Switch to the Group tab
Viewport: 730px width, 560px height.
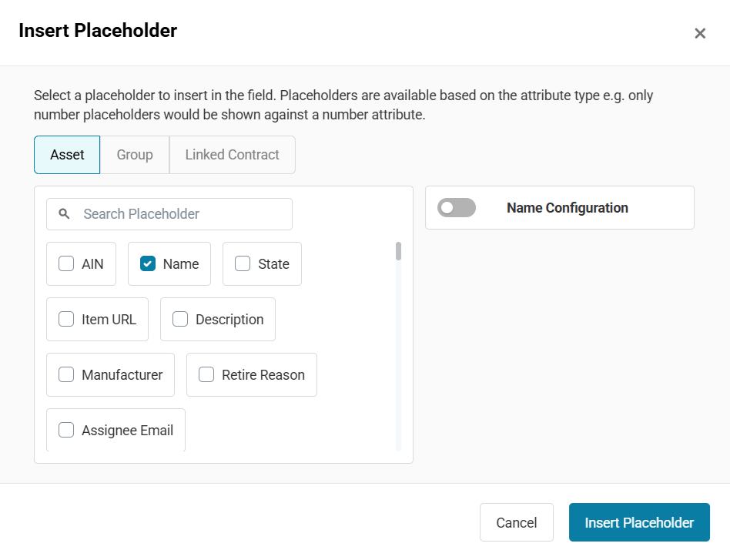coord(135,155)
